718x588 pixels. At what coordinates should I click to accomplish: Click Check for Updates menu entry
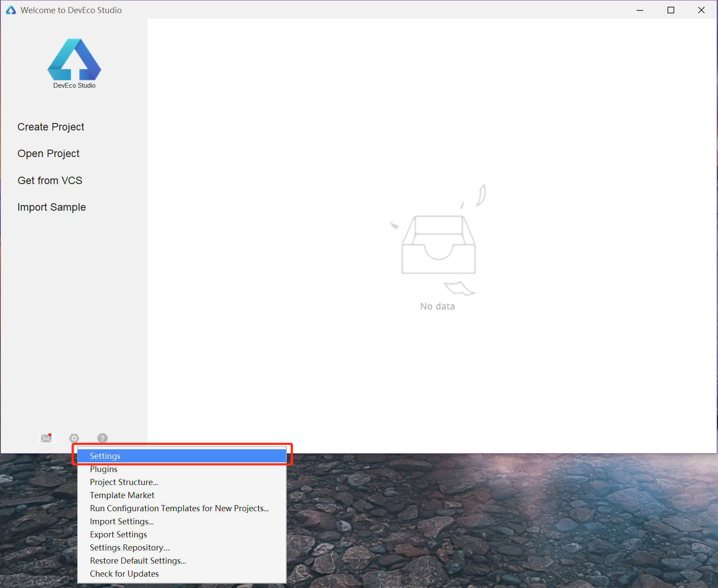click(182, 574)
